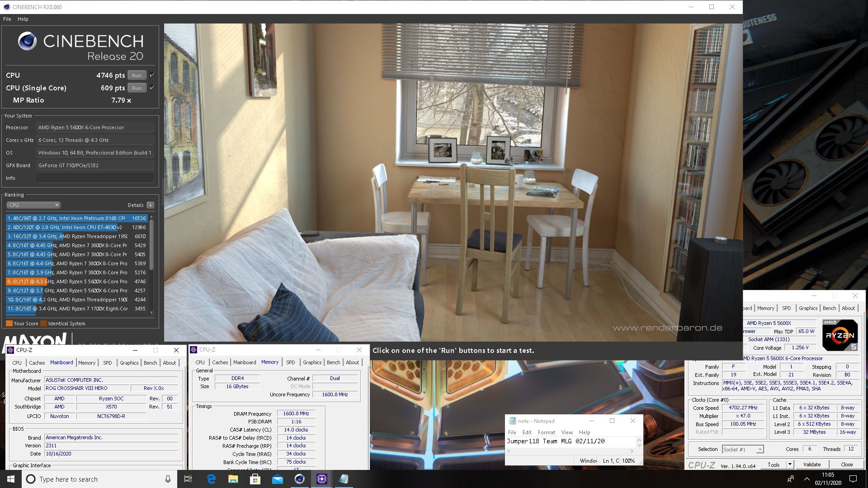Click the CPU Run button in Cinebench
Screen dimensions: 868x488
point(137,75)
